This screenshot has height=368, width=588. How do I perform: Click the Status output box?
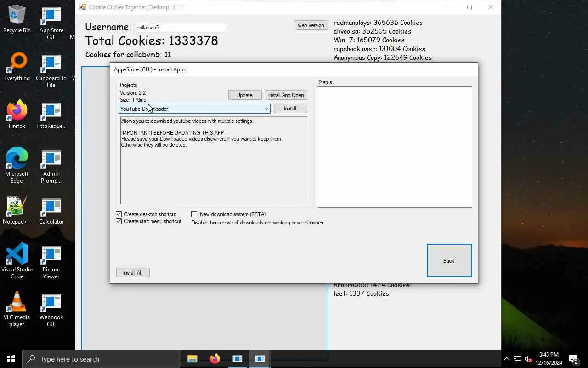(x=394, y=147)
